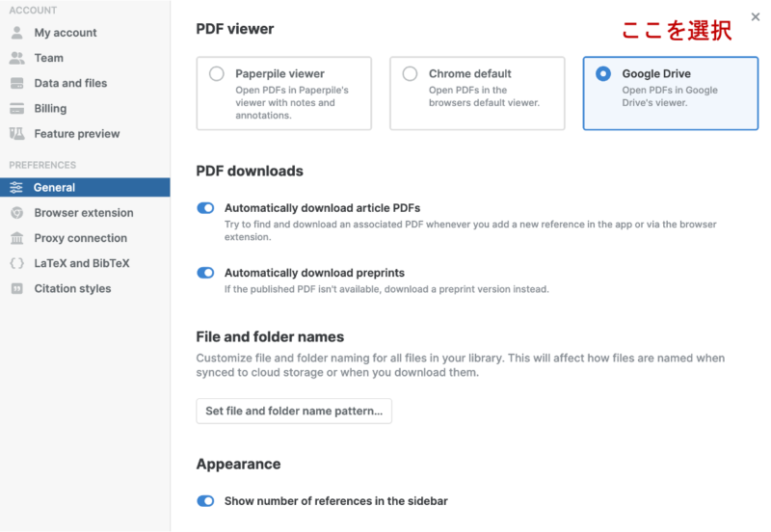Click the Proxy connection institution icon
The height and width of the screenshot is (532, 771).
[16, 238]
